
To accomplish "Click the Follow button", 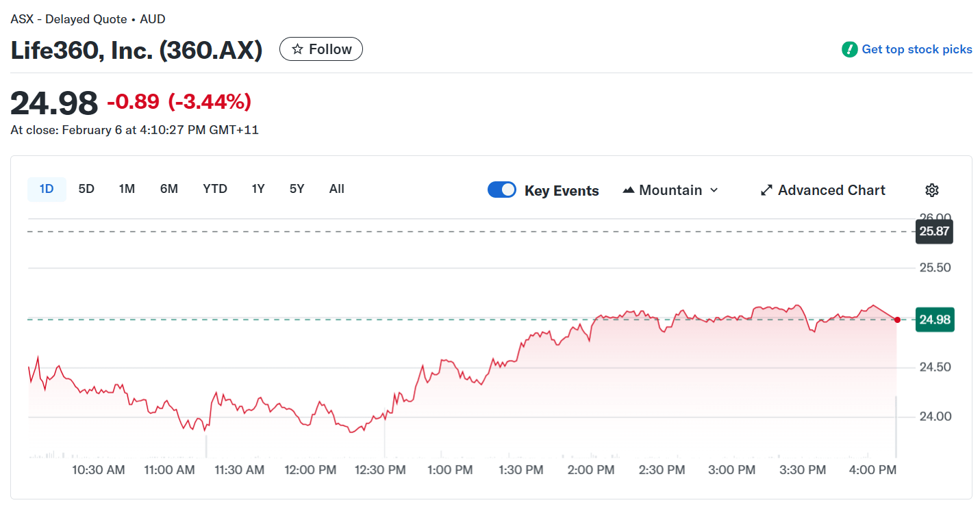I will coord(321,49).
